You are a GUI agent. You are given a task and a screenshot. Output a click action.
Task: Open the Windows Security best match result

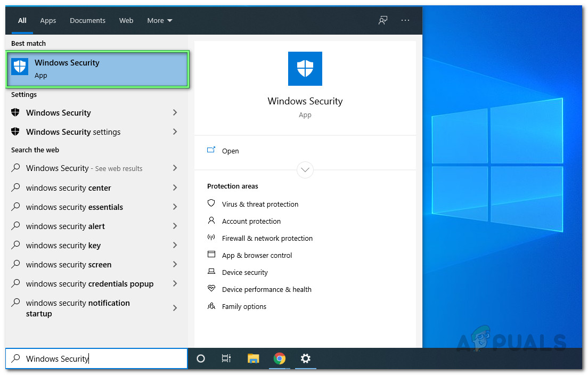click(97, 69)
